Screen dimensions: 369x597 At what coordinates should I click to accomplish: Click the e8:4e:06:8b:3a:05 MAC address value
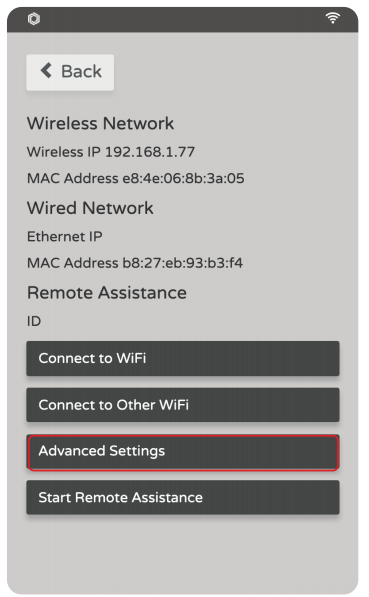pos(183,178)
